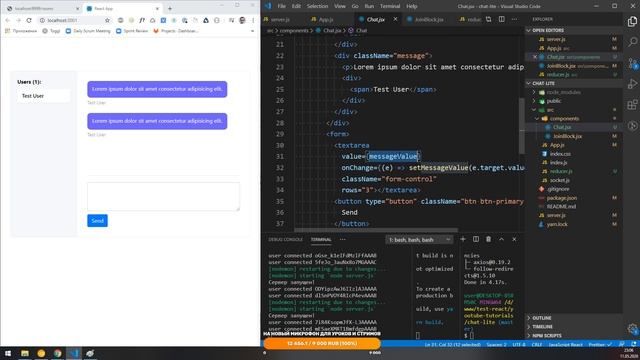Viewport: 640px width, 360px height.
Task: Open package.json in the explorer
Action: pos(562,198)
